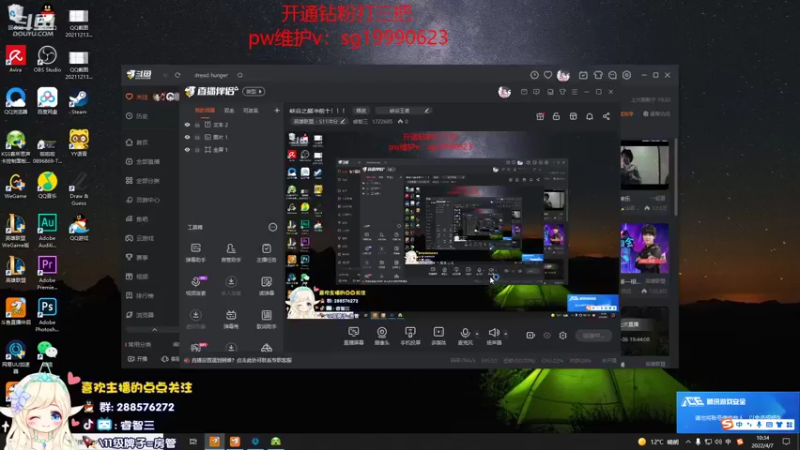
Task: Click the Douyu recommendation list scrollbar
Action: coord(676,177)
